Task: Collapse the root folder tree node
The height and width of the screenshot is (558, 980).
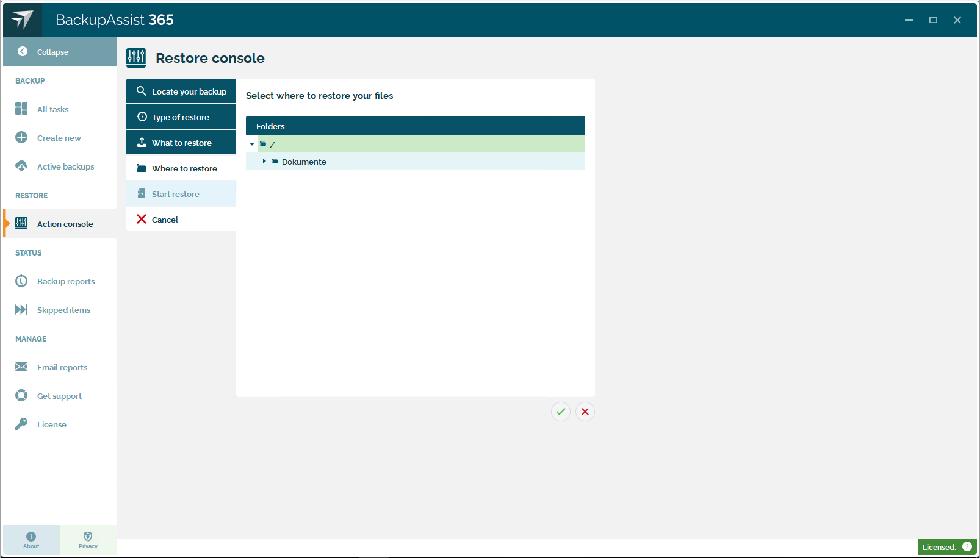Action: [252, 144]
